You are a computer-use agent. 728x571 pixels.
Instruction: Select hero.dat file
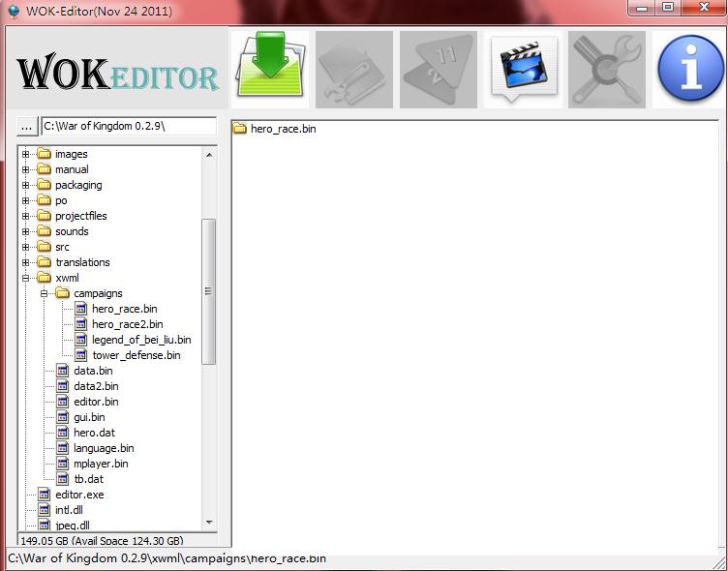pos(94,433)
